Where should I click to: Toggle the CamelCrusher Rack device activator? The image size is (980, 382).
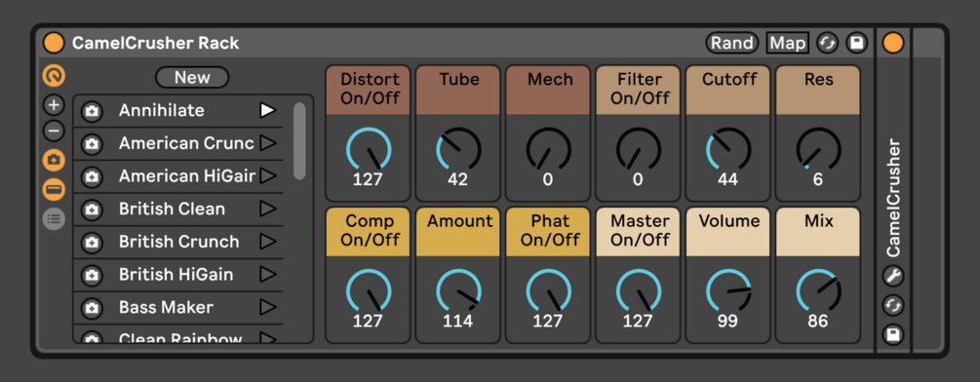click(54, 43)
